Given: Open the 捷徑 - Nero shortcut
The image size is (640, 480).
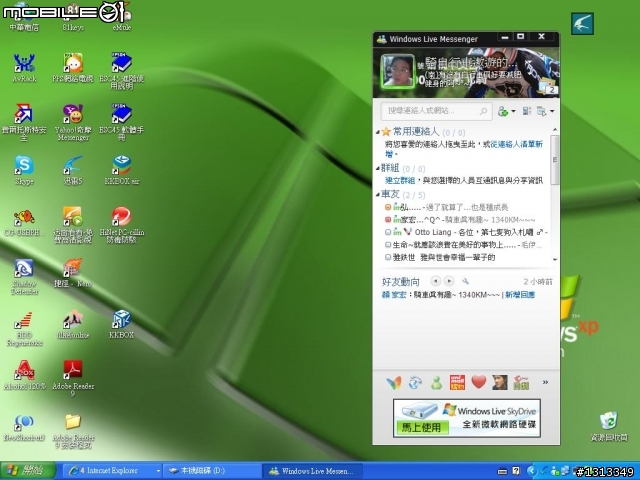Looking at the screenshot, I should (73, 273).
